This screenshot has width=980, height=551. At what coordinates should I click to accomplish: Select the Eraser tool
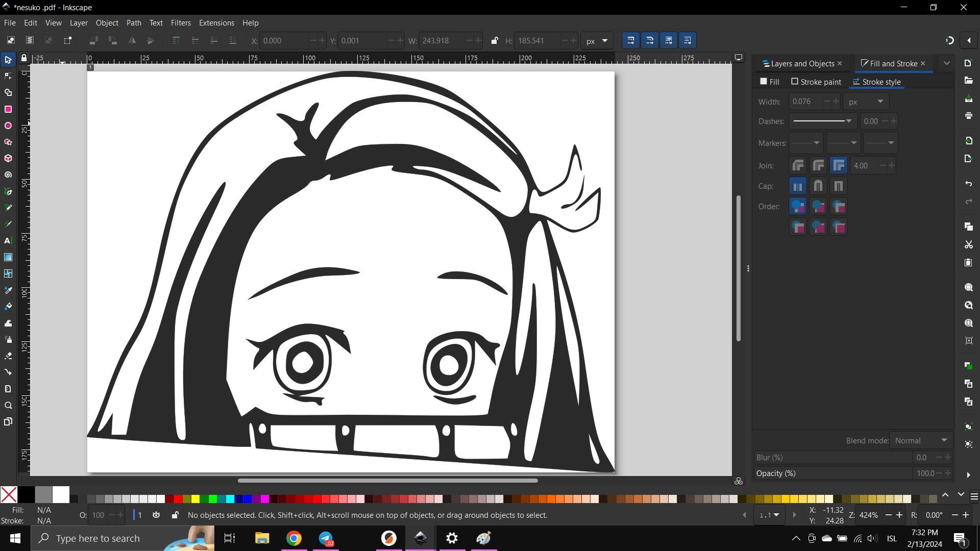8,356
